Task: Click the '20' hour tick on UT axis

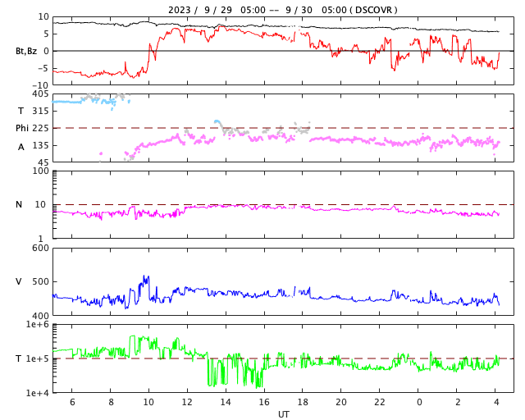Action: pyautogui.click(x=341, y=402)
